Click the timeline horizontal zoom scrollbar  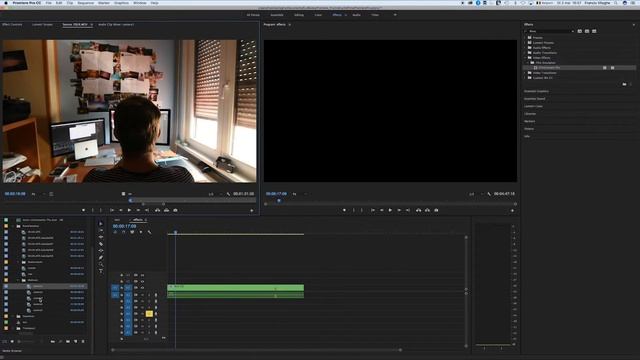pos(256,350)
